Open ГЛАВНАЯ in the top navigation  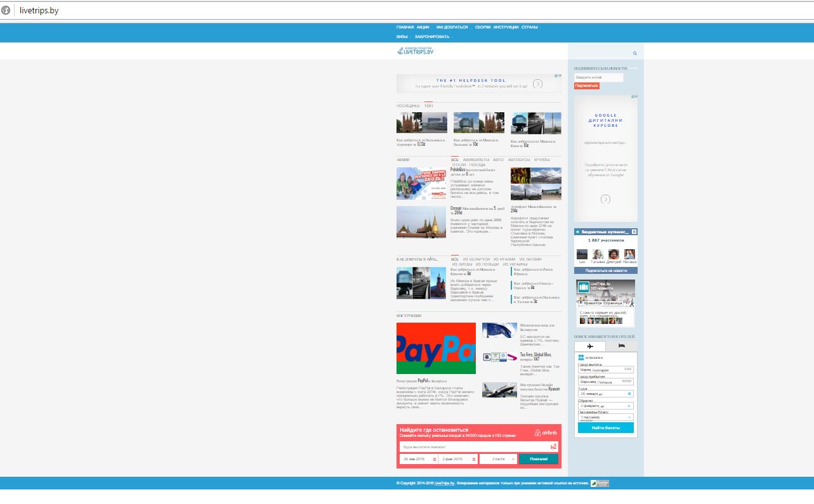click(405, 27)
